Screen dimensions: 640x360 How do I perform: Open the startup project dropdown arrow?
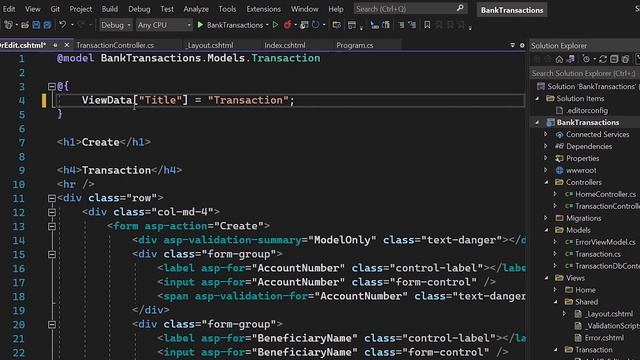[267, 25]
